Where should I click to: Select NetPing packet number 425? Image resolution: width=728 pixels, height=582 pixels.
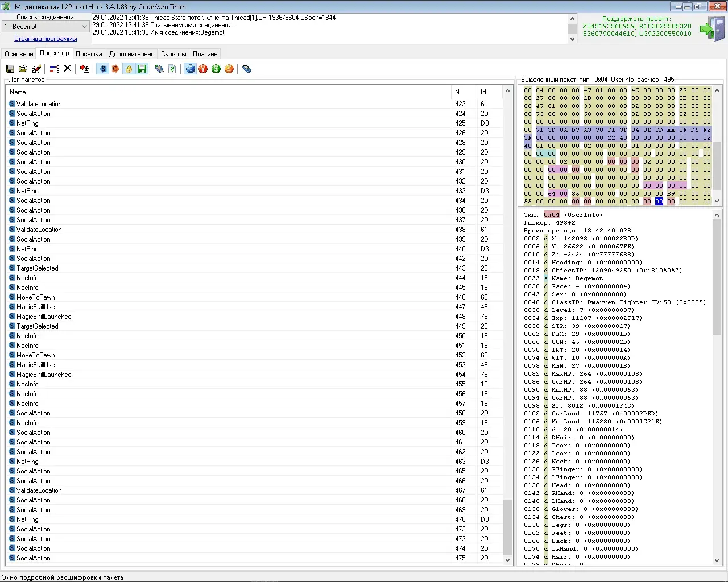click(255, 123)
